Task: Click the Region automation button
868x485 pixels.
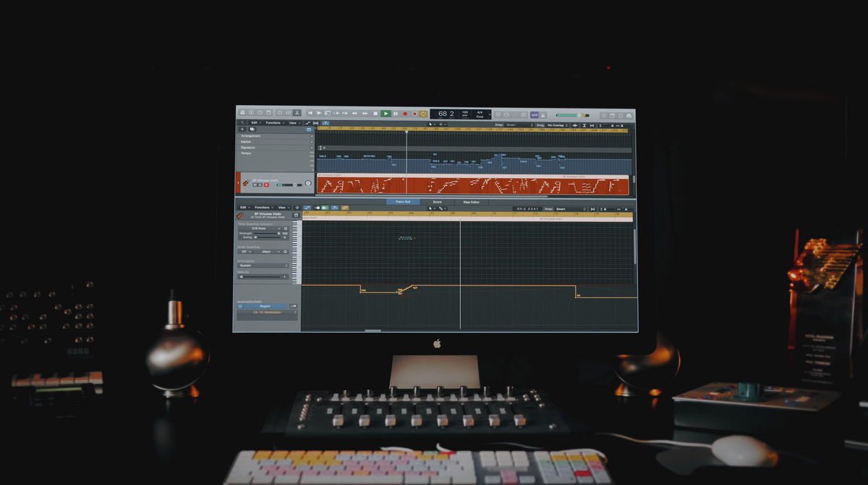Action: tap(264, 306)
